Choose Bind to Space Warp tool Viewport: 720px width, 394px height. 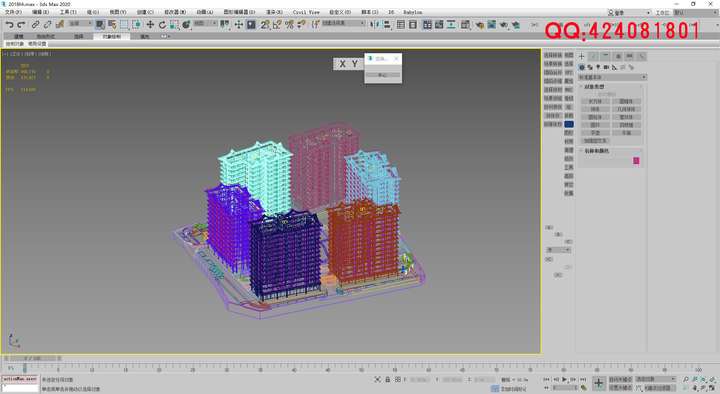60,24
